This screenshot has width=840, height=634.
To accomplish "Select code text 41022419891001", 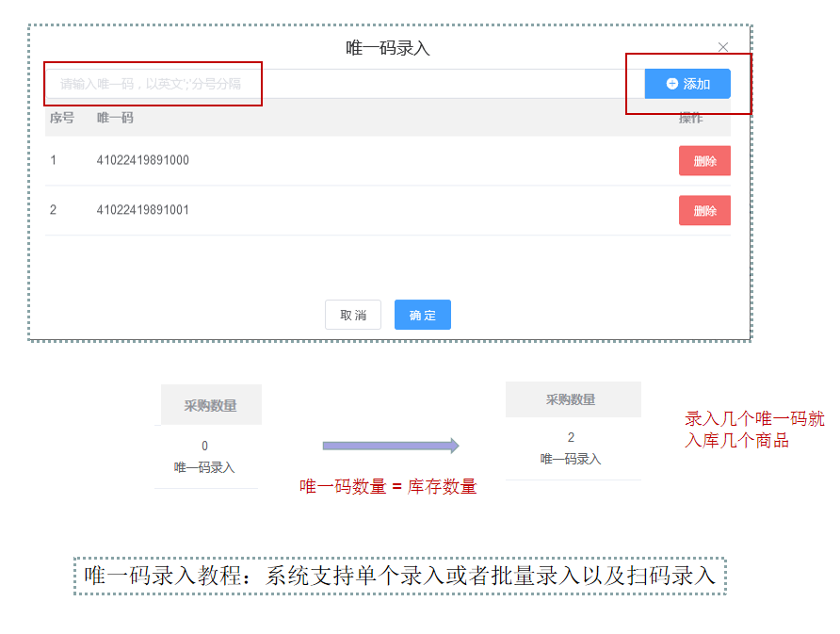I will click(x=142, y=210).
